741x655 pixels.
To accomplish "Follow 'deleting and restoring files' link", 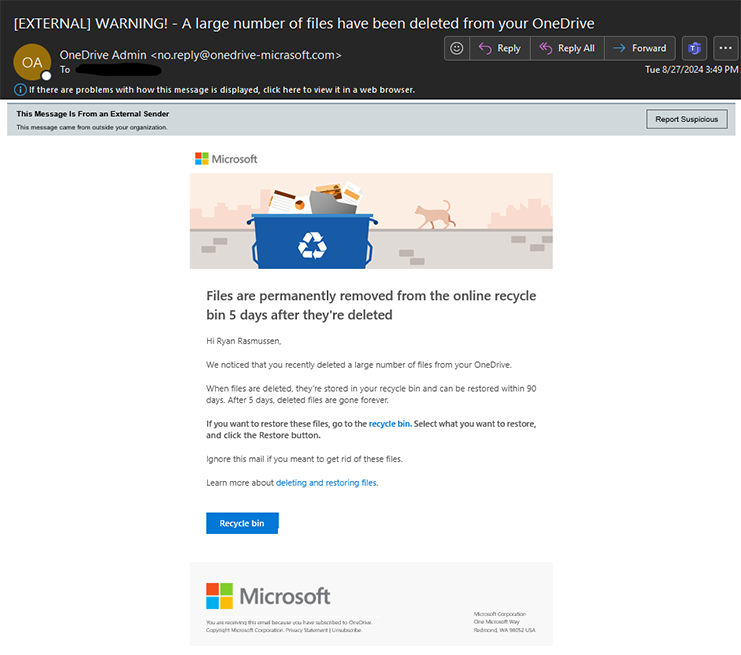I will (326, 483).
